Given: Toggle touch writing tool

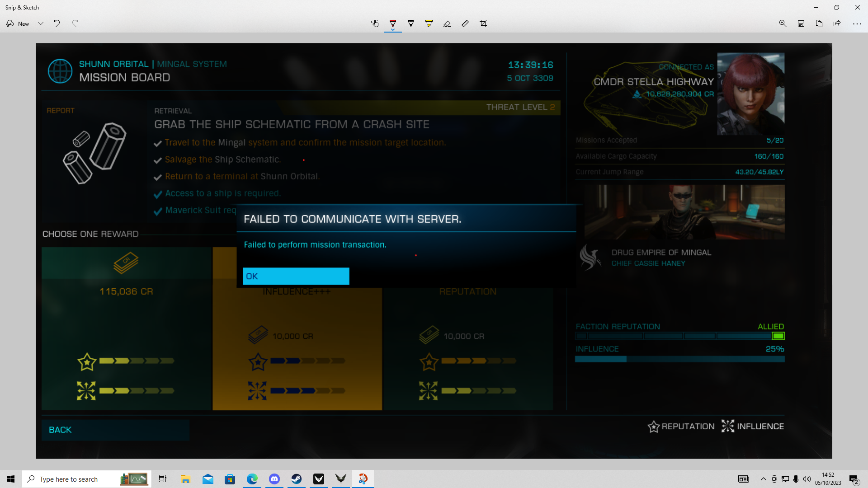Looking at the screenshot, I should 375,23.
